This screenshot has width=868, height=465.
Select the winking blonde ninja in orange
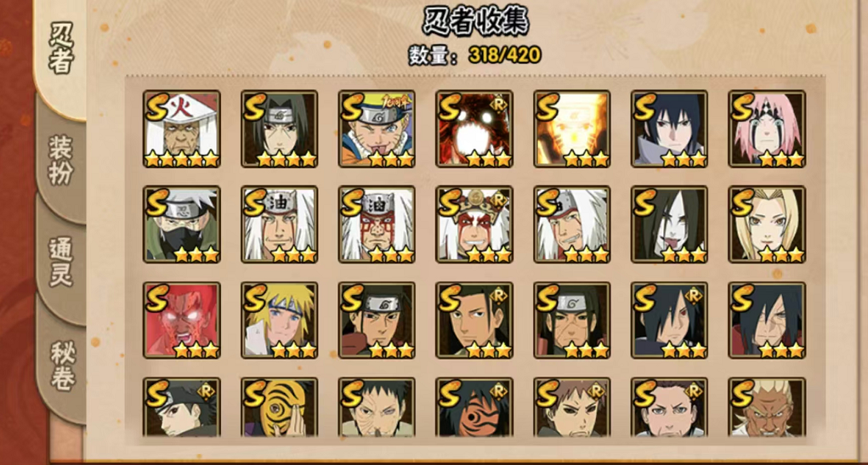click(377, 128)
